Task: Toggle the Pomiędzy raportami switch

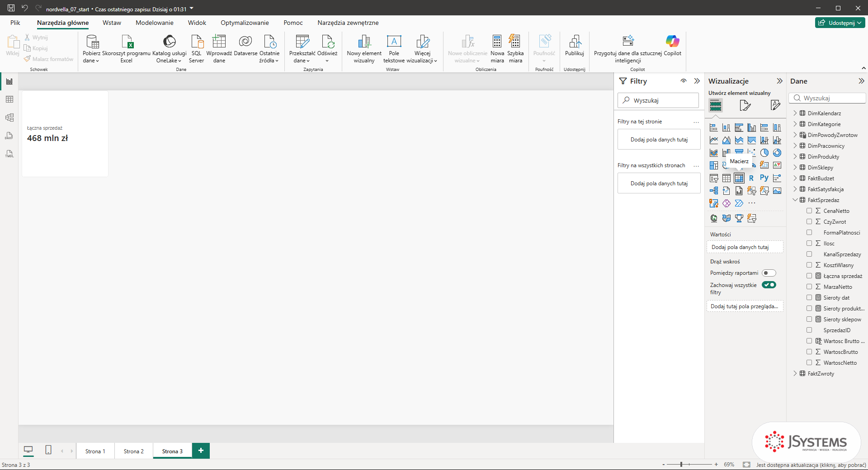Action: (769, 273)
